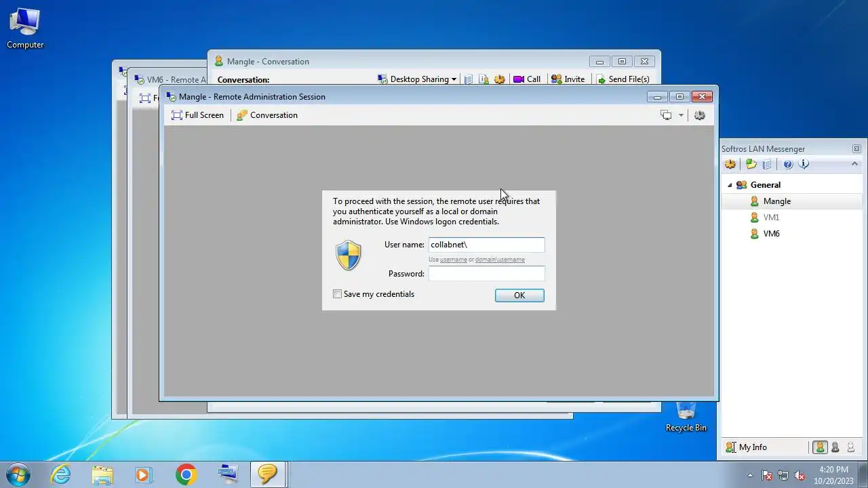Set status to Available using the green user icon
Viewport: 868px width, 488px height.
pyautogui.click(x=820, y=447)
